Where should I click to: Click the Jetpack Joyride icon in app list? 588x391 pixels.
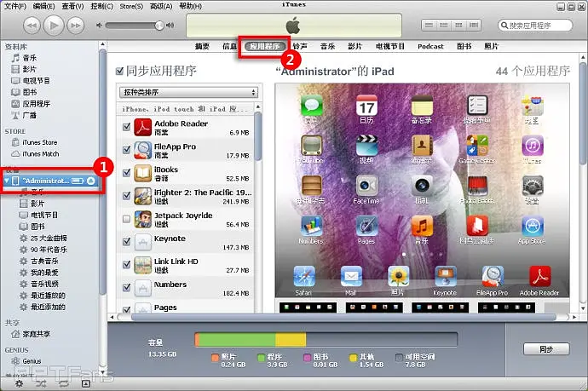coord(142,219)
